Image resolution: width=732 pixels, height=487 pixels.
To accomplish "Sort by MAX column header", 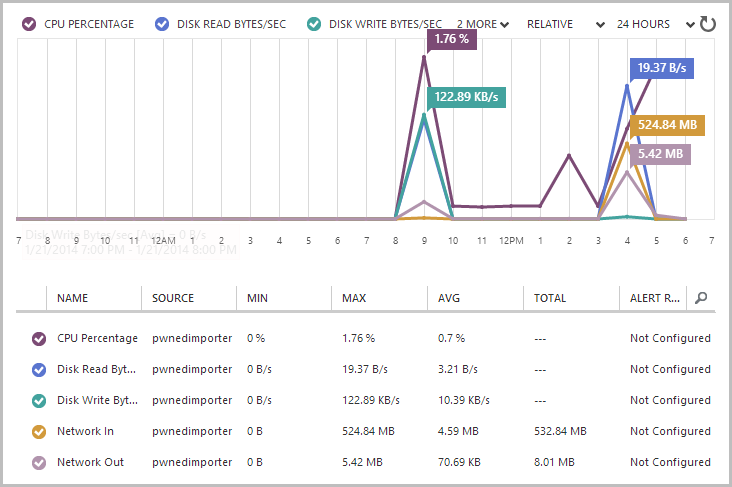I will coord(354,298).
